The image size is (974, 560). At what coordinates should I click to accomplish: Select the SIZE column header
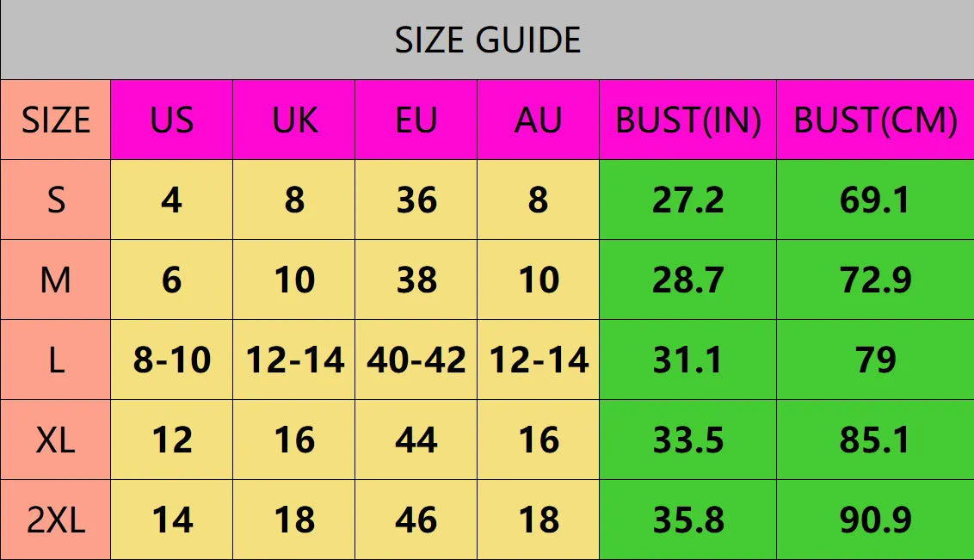(x=56, y=120)
